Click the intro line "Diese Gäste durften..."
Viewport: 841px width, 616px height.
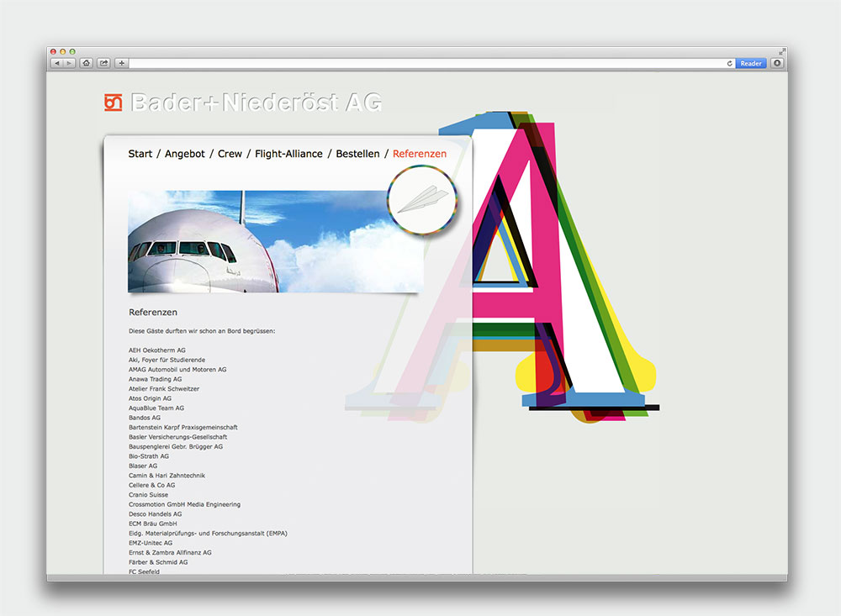pyautogui.click(x=202, y=331)
